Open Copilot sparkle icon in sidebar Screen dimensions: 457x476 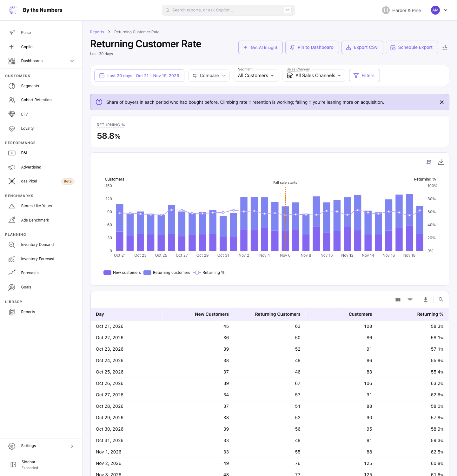pyautogui.click(x=12, y=47)
